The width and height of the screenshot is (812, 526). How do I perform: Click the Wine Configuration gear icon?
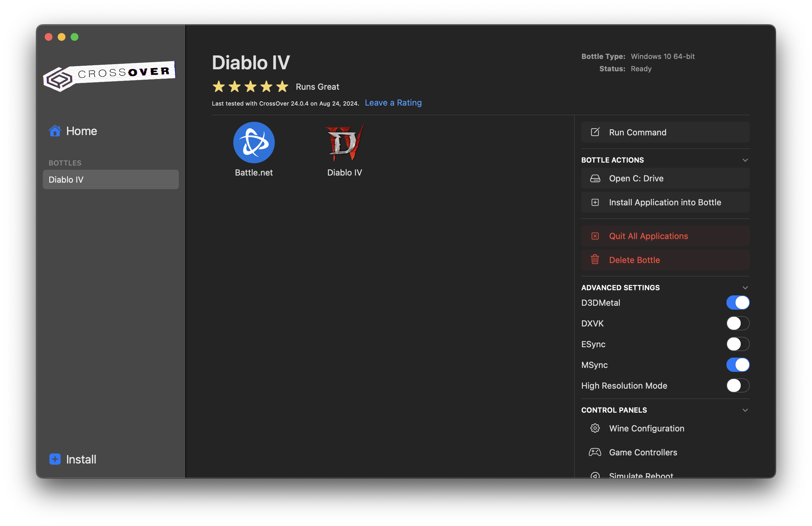[x=595, y=428]
